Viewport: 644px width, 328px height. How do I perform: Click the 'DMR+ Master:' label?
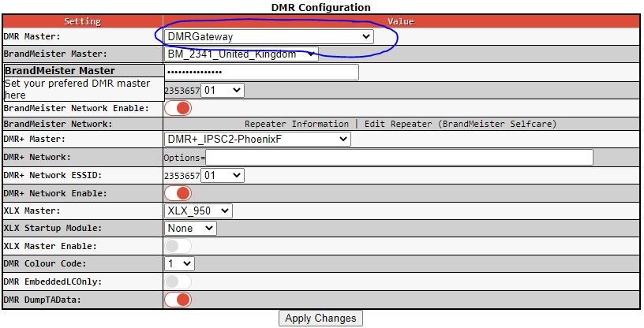[x=35, y=140]
